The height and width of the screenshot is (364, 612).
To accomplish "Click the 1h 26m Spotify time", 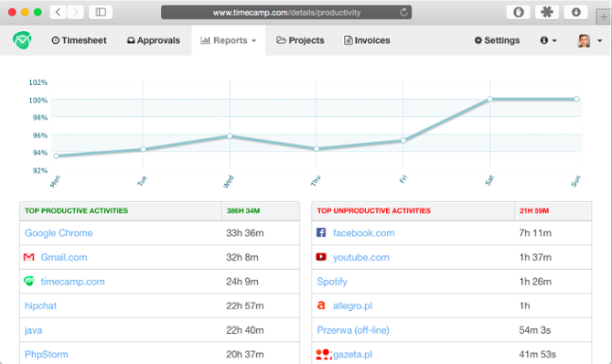I will click(535, 282).
